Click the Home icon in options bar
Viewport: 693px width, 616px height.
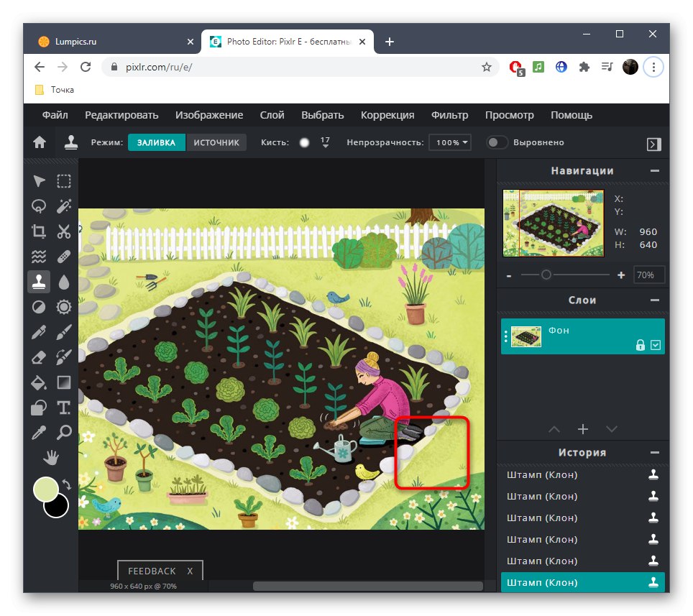pyautogui.click(x=40, y=142)
